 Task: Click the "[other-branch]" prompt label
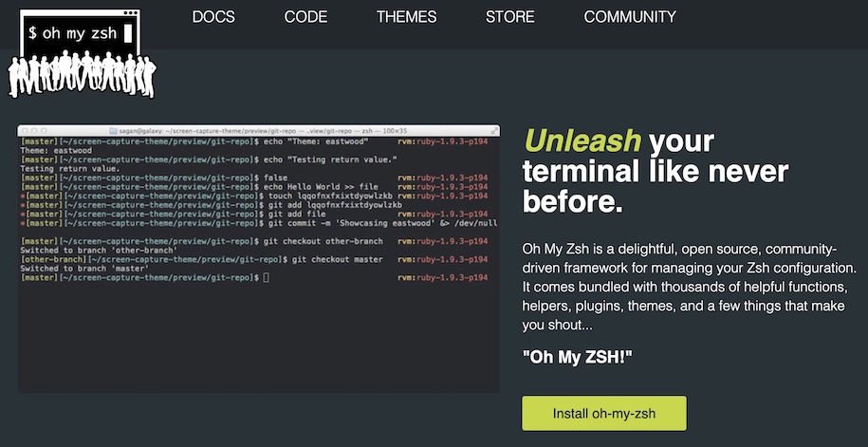pyautogui.click(x=54, y=260)
